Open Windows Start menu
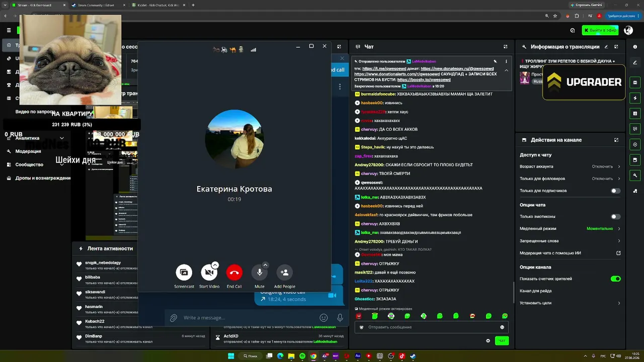 231,356
